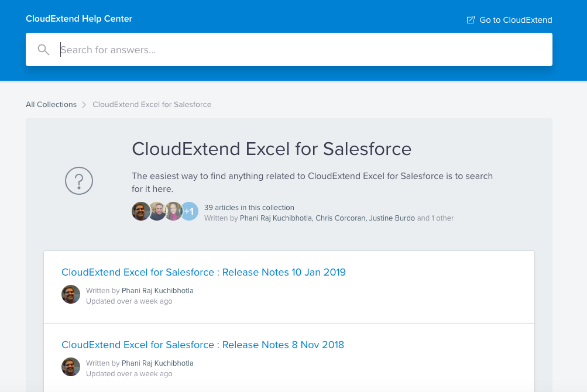
Task: Click the CloudExtend Excel for Salesforce breadcrumb text
Action: tap(152, 105)
